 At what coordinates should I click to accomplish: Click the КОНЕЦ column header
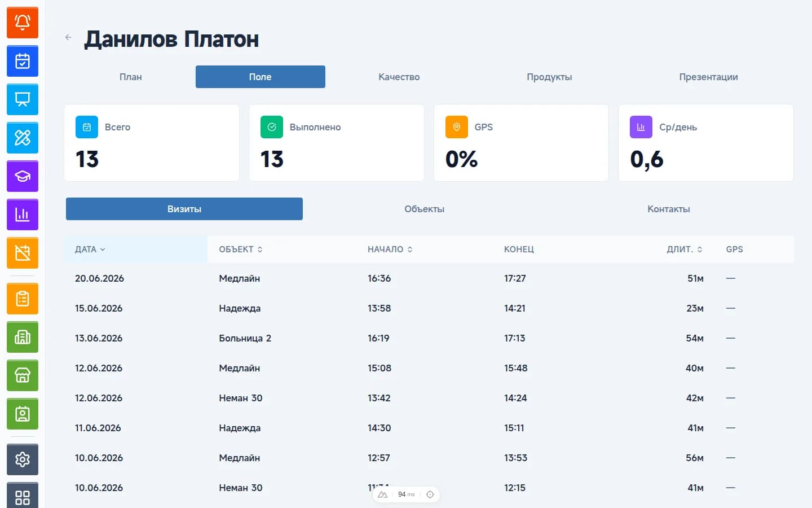519,249
